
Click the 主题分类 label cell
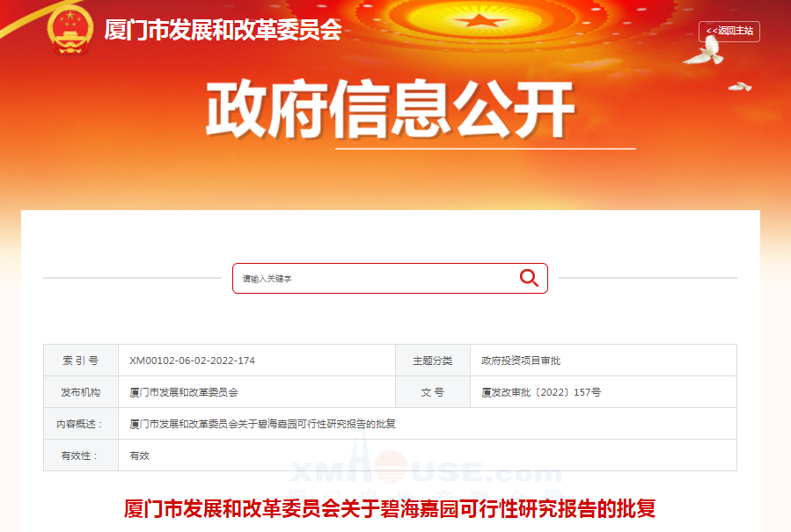(433, 361)
